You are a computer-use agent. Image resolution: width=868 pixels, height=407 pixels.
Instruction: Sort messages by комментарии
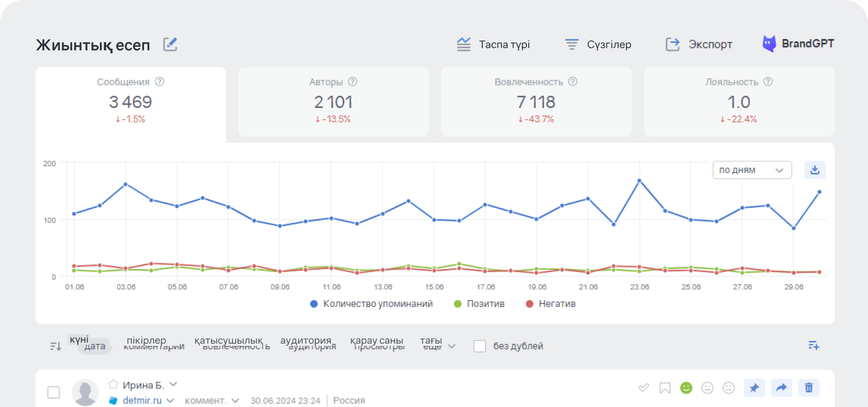click(x=154, y=346)
